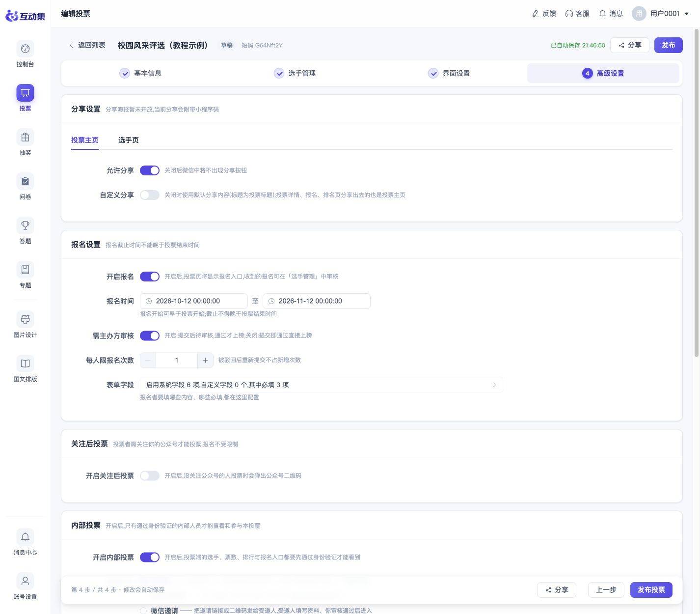Click the step 4 number badge
This screenshot has width=700, height=614.
[587, 73]
